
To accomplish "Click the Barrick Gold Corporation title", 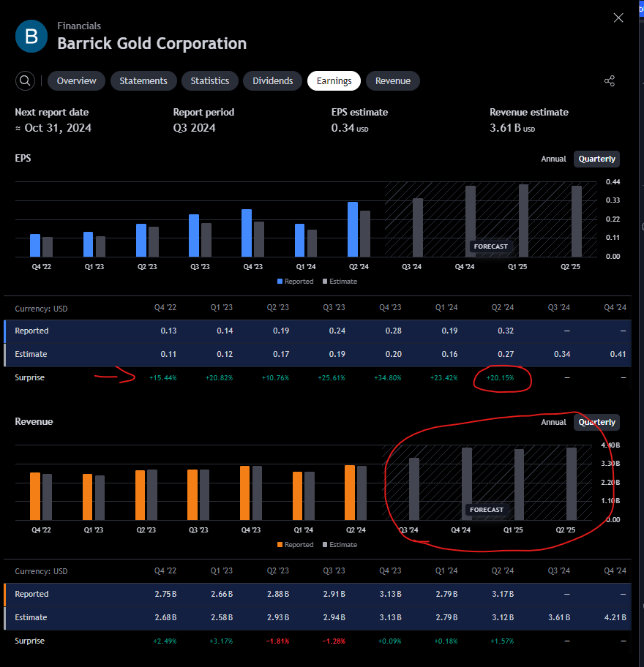I will [152, 43].
